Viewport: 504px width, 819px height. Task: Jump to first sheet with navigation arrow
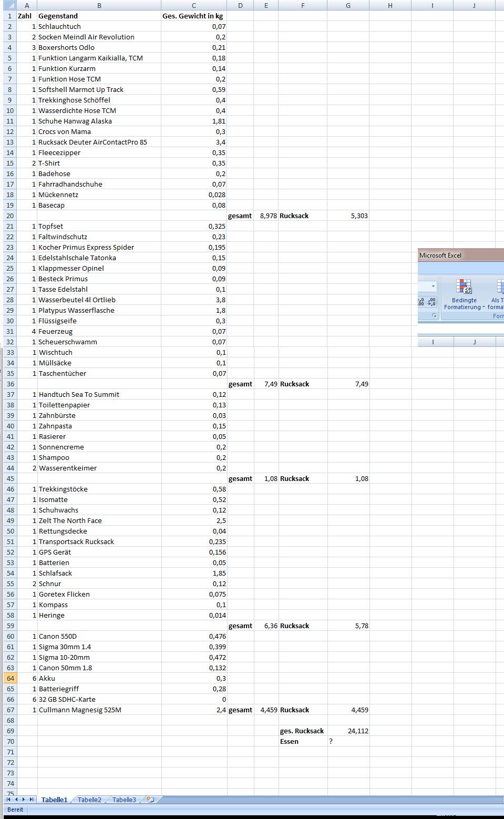[x=8, y=800]
